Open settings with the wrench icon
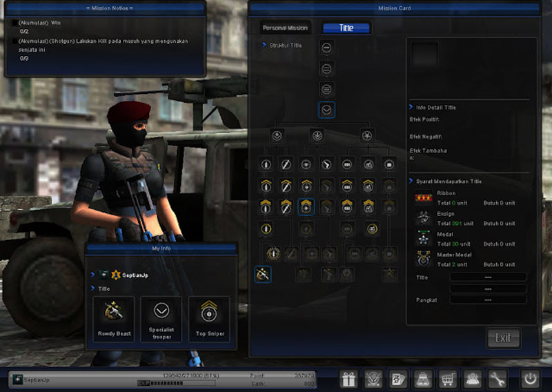 point(497,380)
